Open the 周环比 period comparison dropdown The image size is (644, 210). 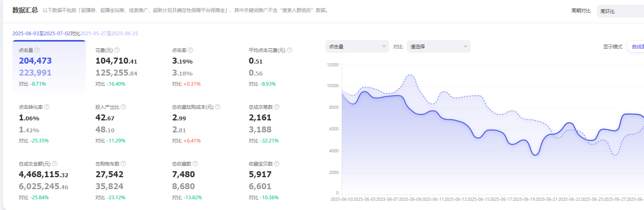click(620, 11)
